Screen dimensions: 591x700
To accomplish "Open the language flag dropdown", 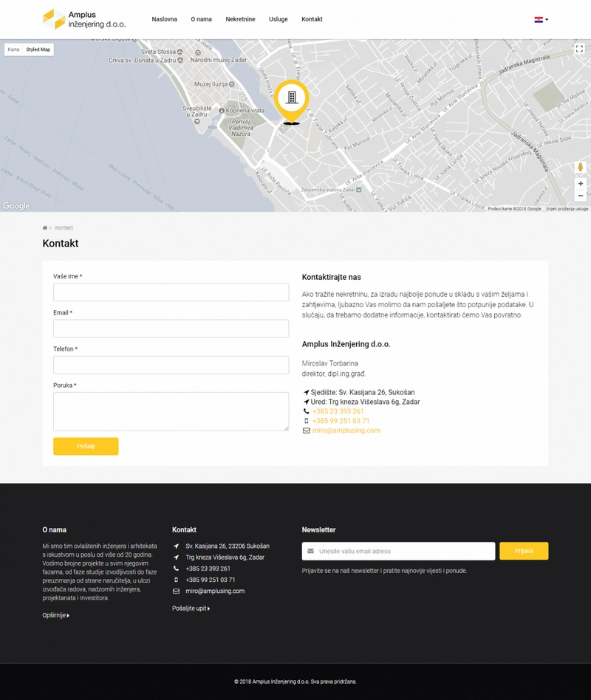I will pyautogui.click(x=541, y=19).
